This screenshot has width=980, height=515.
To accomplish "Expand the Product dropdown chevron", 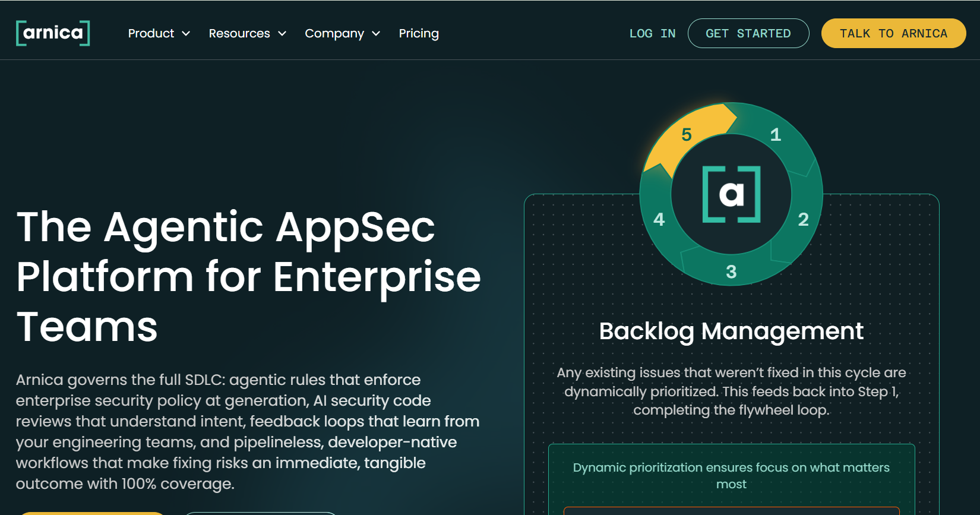I will pos(186,34).
